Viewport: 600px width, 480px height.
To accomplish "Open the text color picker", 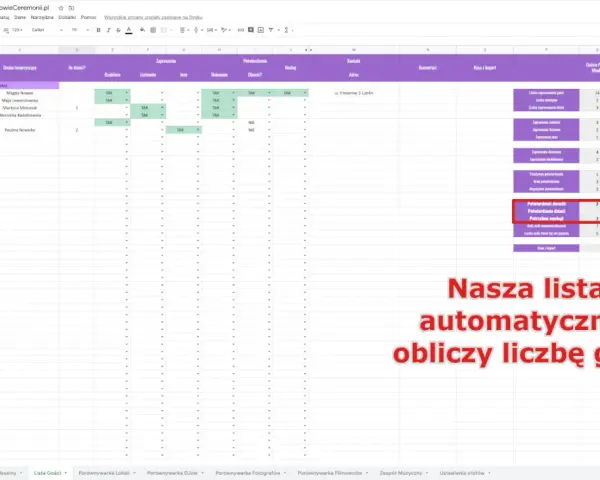I will point(129,30).
